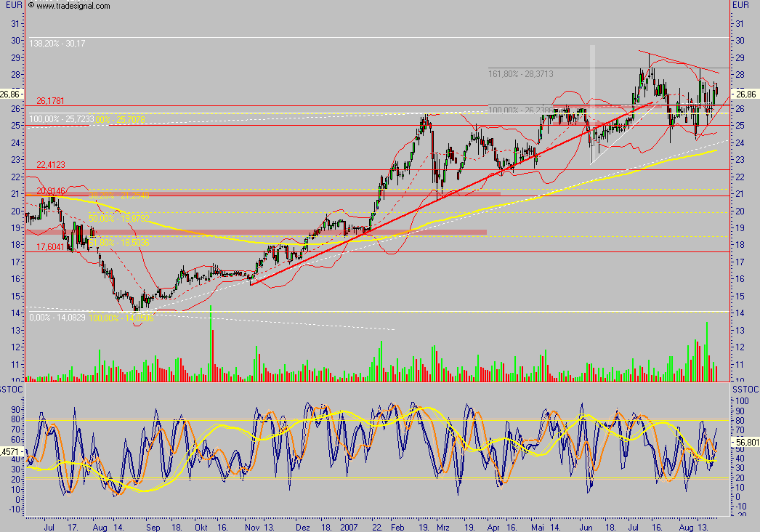Click the EUR currency label at top right
The width and height of the screenshot is (760, 532).
(x=740, y=5)
